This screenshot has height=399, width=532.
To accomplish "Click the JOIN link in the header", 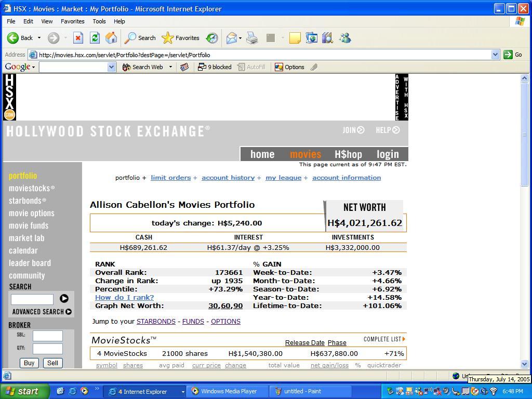I will (x=353, y=130).
